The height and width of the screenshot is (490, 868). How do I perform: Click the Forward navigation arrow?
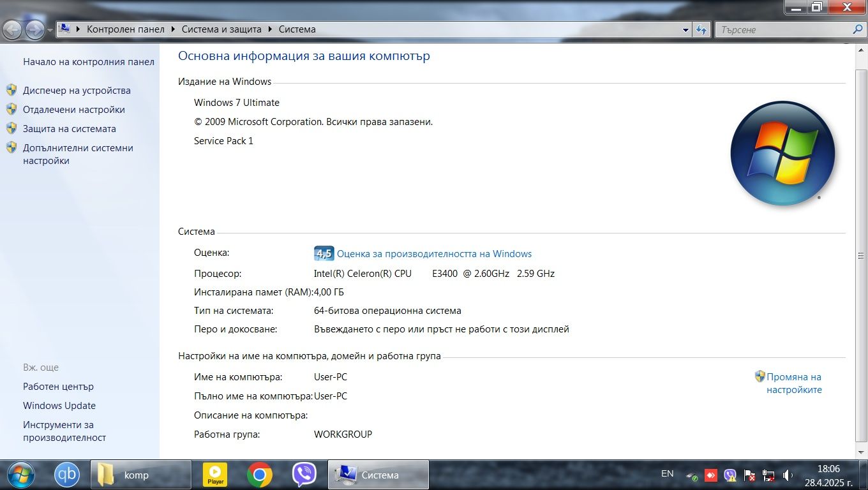click(x=34, y=29)
